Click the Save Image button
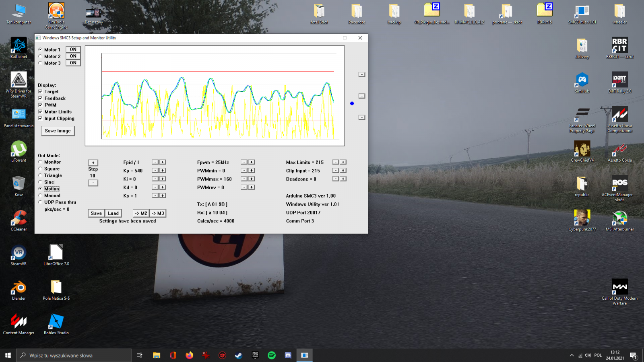Viewport: 644px width, 362px height. coord(58,131)
